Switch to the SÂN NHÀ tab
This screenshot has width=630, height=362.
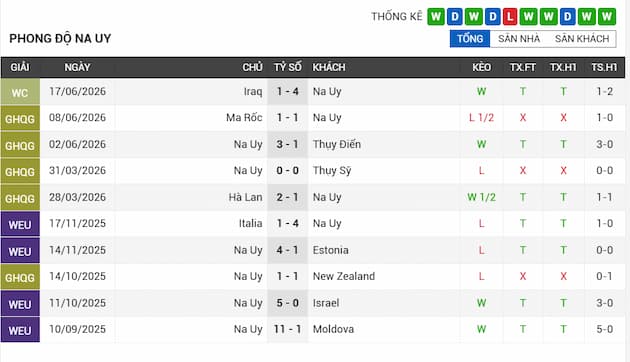coord(519,39)
